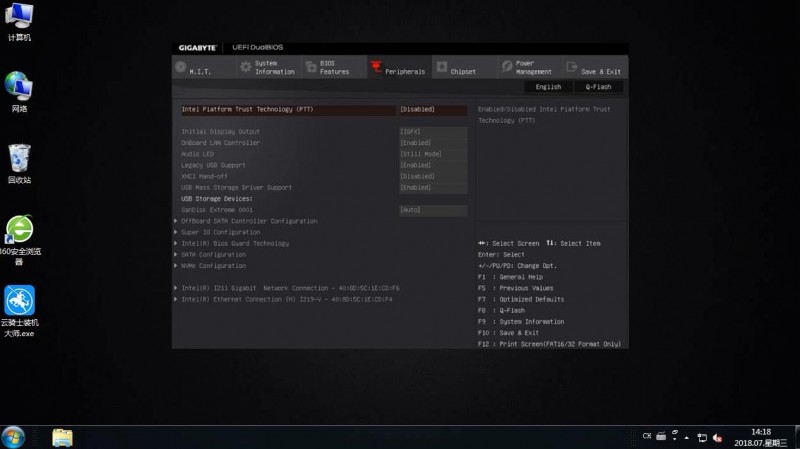Toggle Intel Platform Trust Technology Disabled value

coord(433,109)
